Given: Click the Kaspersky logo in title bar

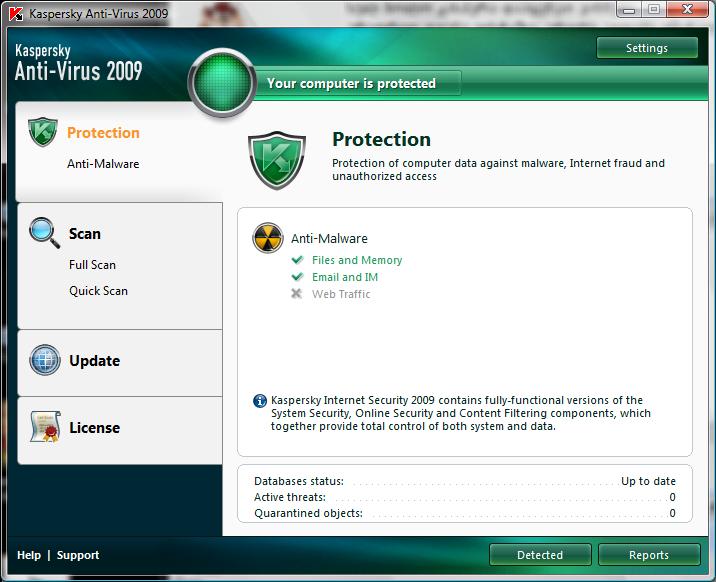Looking at the screenshot, I should pyautogui.click(x=16, y=14).
